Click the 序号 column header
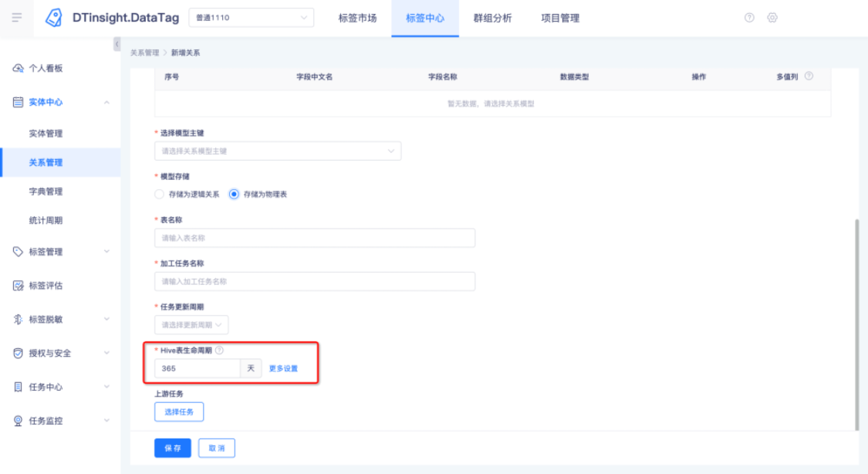868x474 pixels. click(x=171, y=77)
